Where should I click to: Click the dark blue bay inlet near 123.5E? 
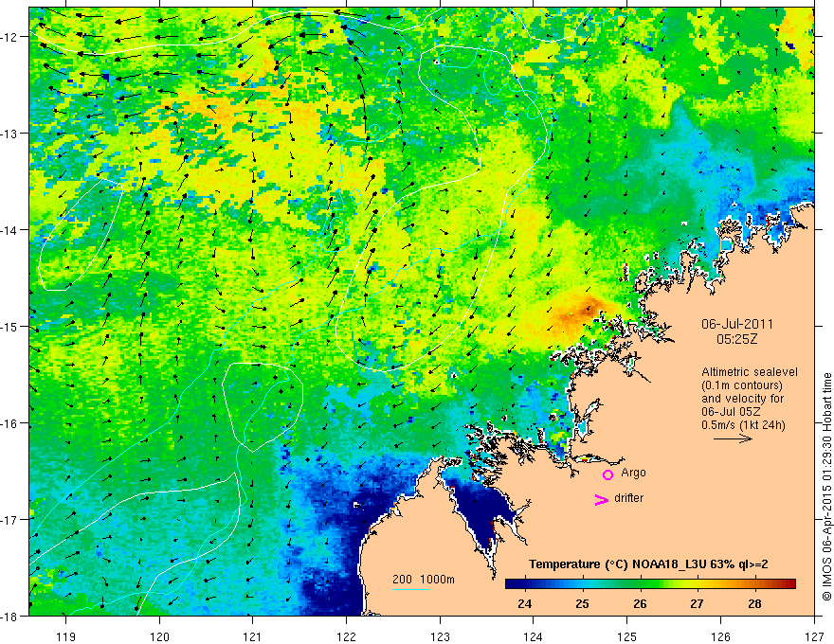pyautogui.click(x=483, y=510)
